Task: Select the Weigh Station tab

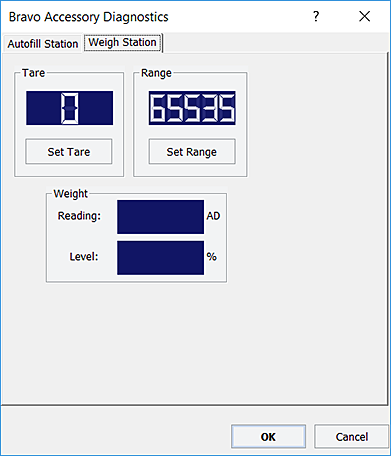Action: coord(123,42)
